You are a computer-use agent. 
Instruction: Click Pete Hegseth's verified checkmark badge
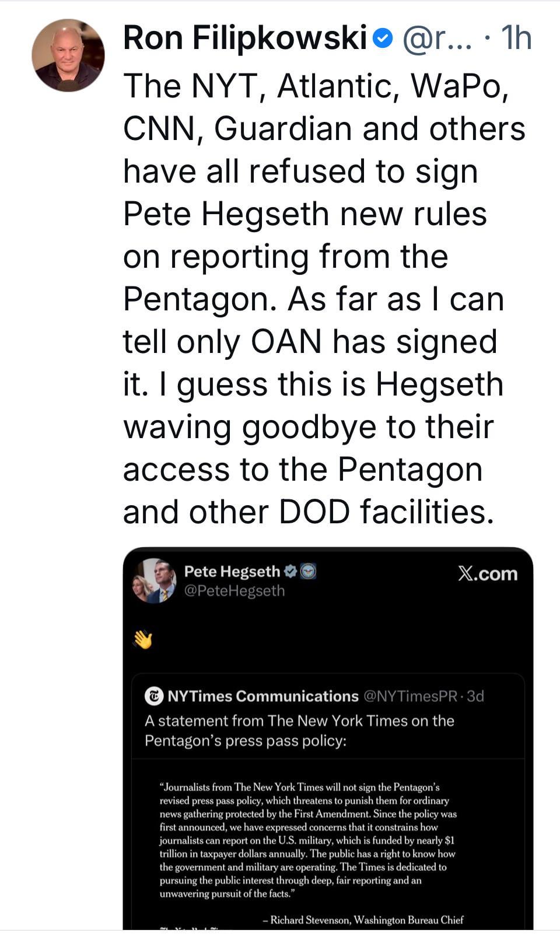click(290, 571)
